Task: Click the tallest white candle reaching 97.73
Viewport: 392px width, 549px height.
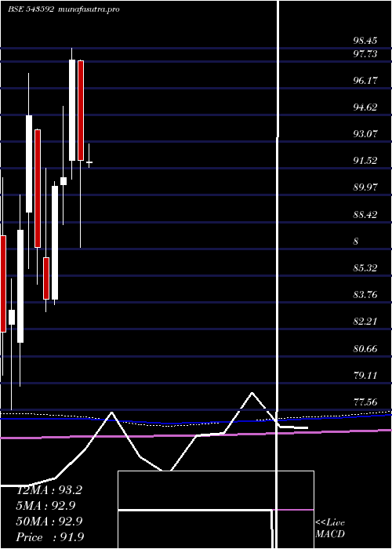Action: (72, 110)
